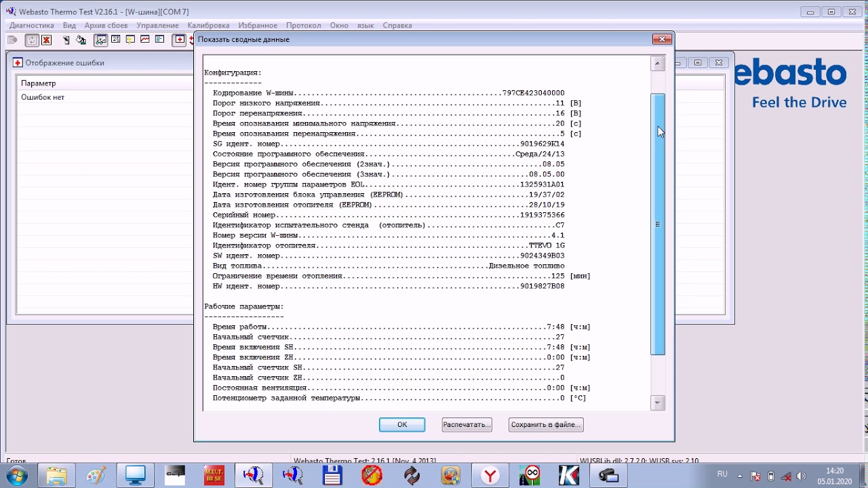The width and height of the screenshot is (868, 488).
Task: Click the summary scrollbar down arrow
Action: point(657,403)
